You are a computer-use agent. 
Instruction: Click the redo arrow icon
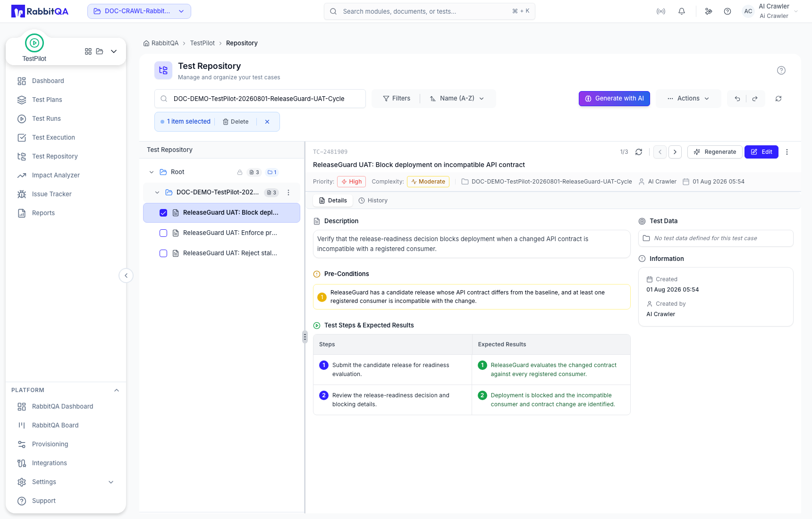pos(755,99)
